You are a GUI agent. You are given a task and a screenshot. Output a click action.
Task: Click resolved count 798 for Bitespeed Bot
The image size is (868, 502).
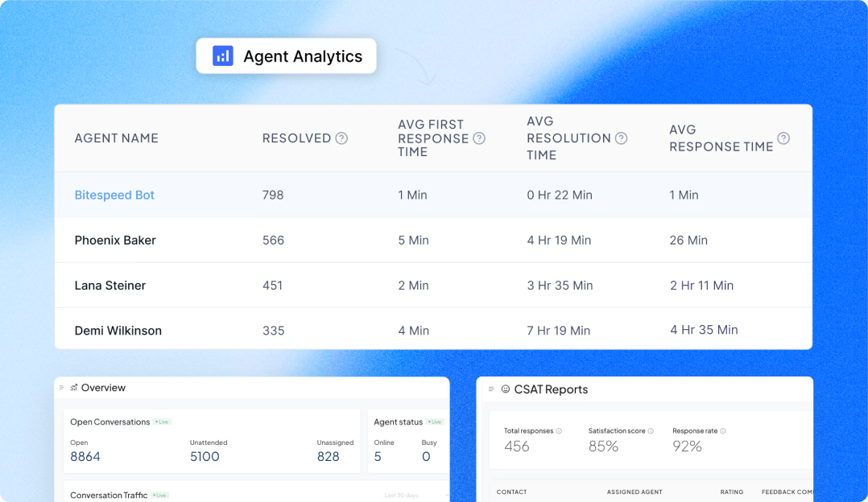click(273, 195)
